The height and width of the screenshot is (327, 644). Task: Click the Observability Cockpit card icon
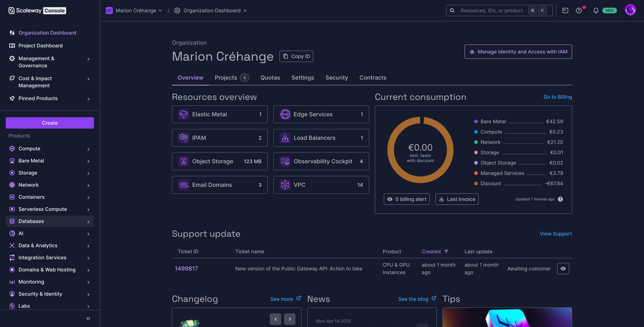click(285, 161)
